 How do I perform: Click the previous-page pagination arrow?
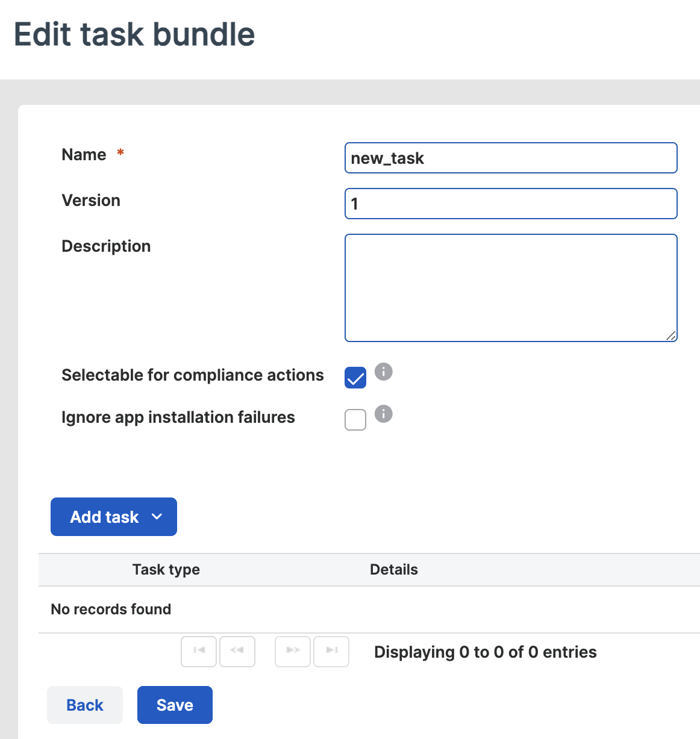point(237,651)
